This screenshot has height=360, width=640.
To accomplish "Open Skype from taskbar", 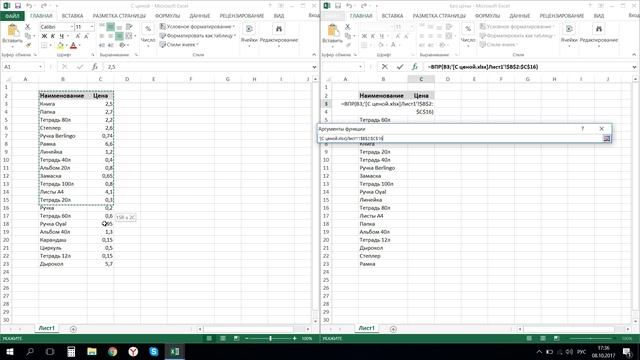I will (x=154, y=351).
